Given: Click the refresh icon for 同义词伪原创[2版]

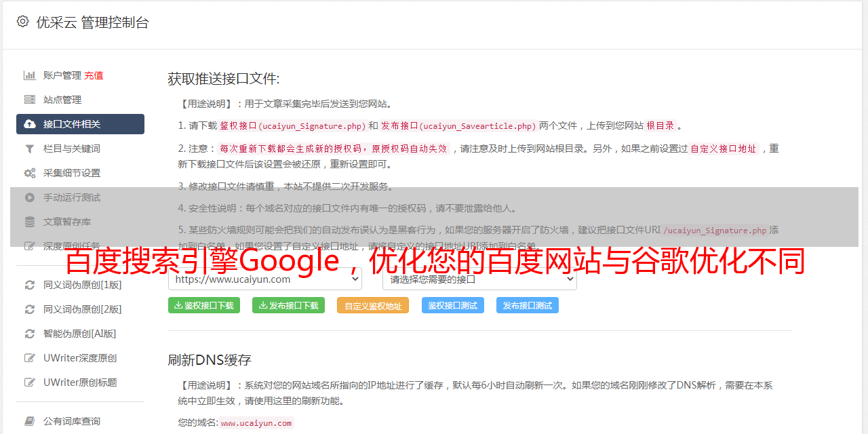Looking at the screenshot, I should (29, 309).
